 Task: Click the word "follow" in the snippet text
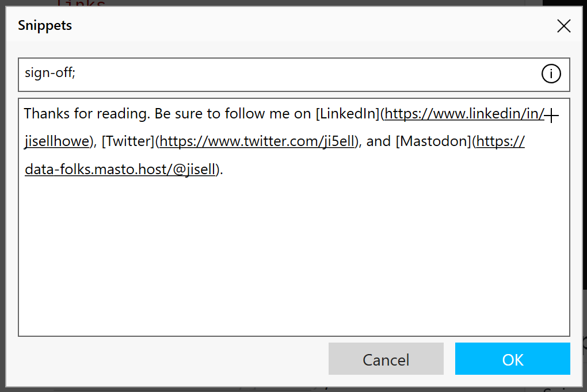245,114
